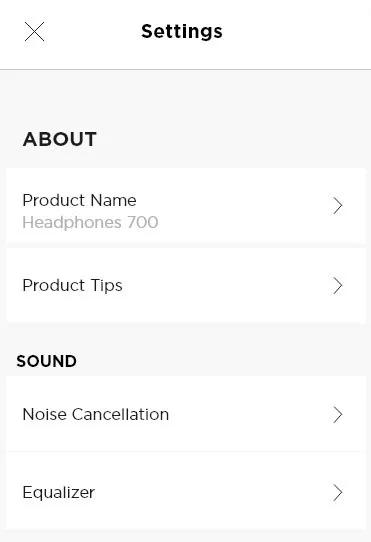Expand the Equalizer row via its right arrow
This screenshot has width=371, height=542.
tap(338, 493)
